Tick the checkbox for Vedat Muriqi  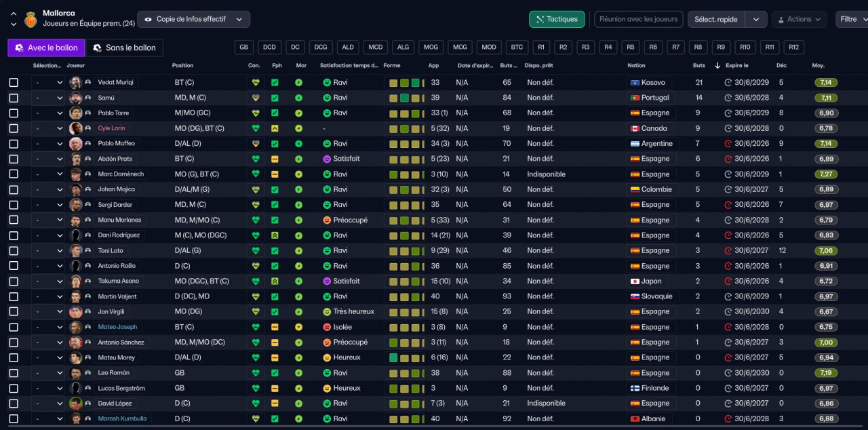(x=14, y=83)
